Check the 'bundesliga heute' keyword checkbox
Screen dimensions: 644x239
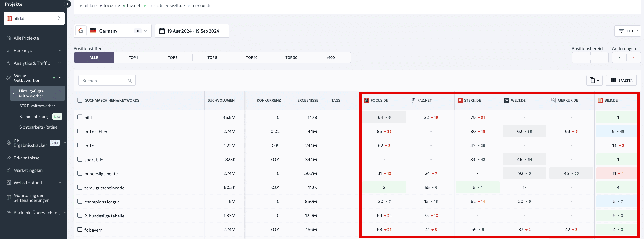(x=80, y=173)
